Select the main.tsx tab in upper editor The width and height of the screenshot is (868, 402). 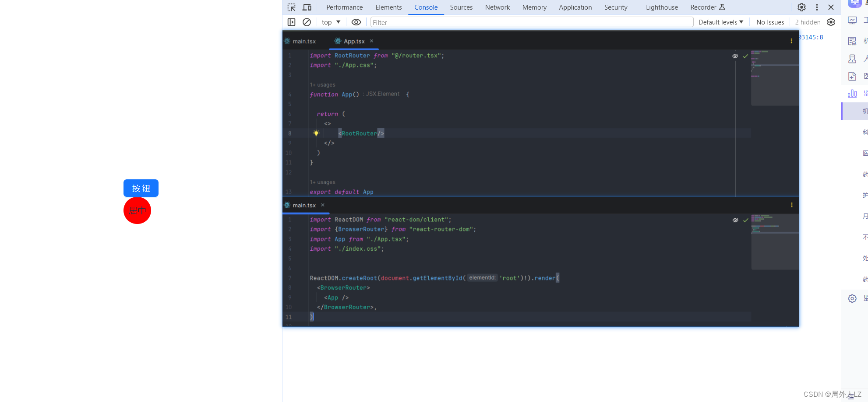300,41
